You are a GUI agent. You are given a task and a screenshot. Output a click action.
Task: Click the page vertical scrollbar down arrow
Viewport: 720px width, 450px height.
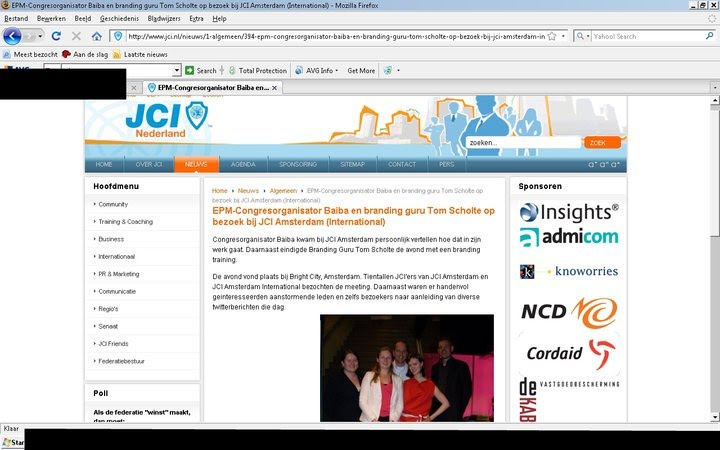[x=715, y=417]
